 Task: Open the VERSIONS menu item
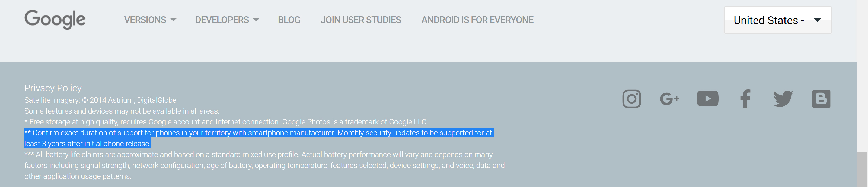coord(145,20)
